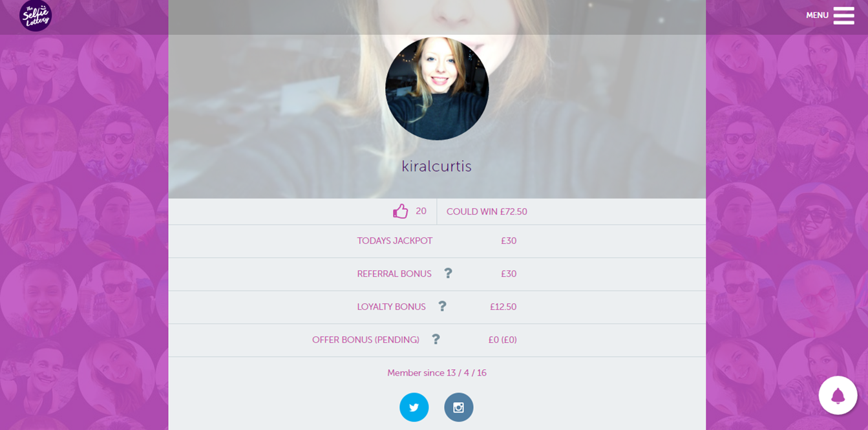Click the 20 likes count
This screenshot has height=430, width=868.
point(421,211)
